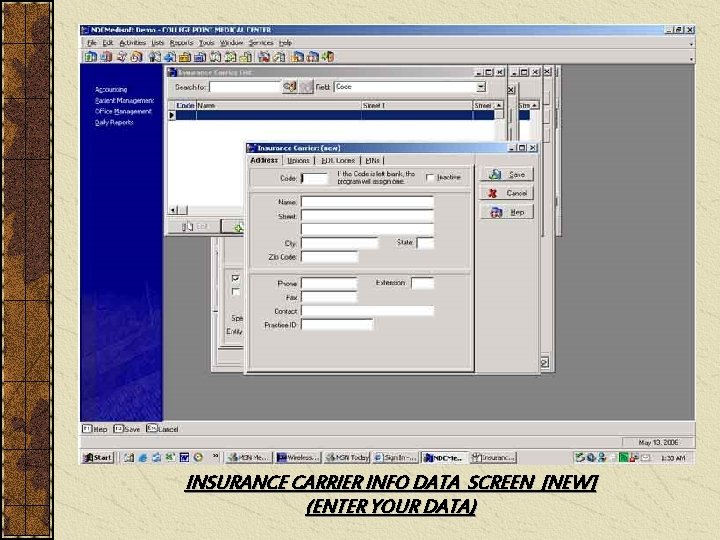720x540 pixels.
Task: Click Edit button in the carrier list window
Action: [195, 226]
